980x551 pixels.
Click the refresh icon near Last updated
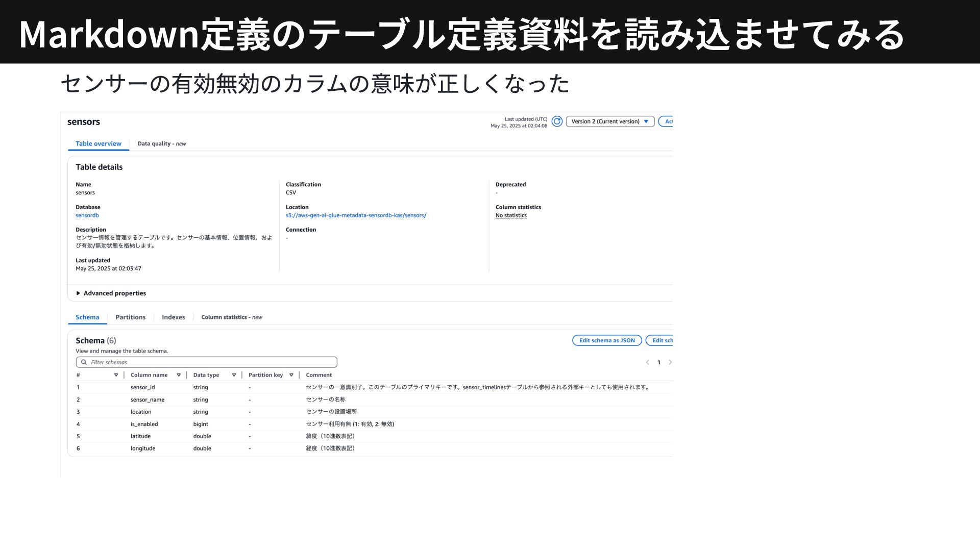[557, 121]
